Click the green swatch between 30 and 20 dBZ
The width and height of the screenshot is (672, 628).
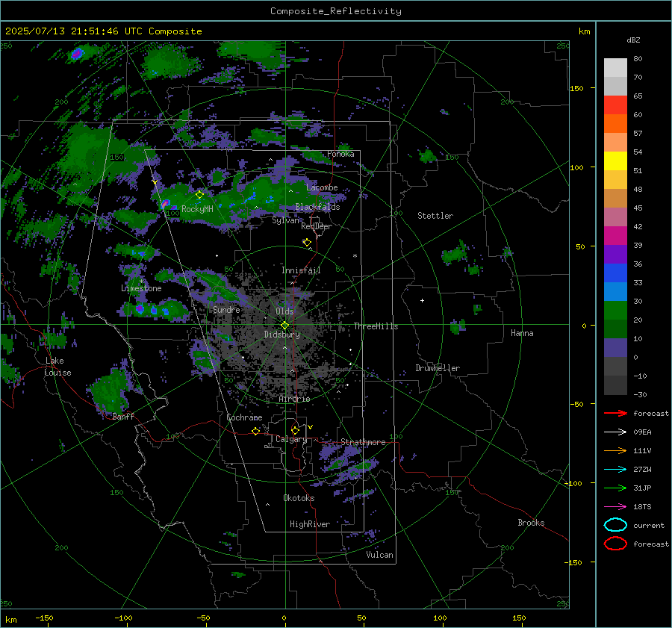tap(615, 311)
